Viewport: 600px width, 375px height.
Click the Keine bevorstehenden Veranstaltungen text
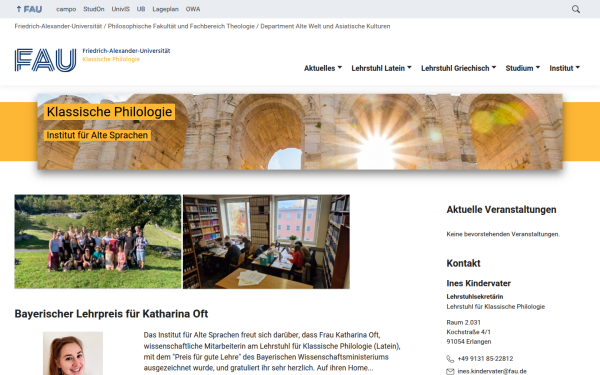coord(503,234)
